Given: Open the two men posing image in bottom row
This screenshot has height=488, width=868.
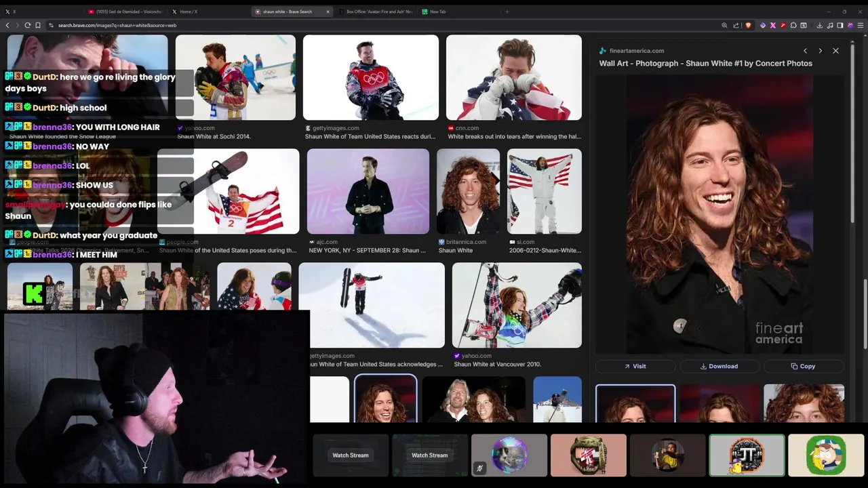Looking at the screenshot, I should pos(473,399).
